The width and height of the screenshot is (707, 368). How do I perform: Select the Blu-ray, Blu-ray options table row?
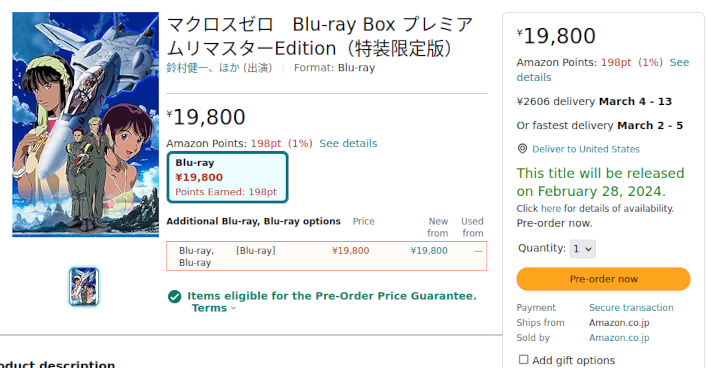coord(326,256)
